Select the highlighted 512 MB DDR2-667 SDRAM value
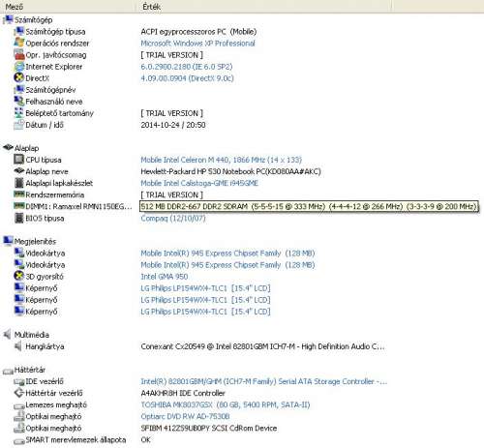Screen dimensions: 484x448 click(x=309, y=206)
